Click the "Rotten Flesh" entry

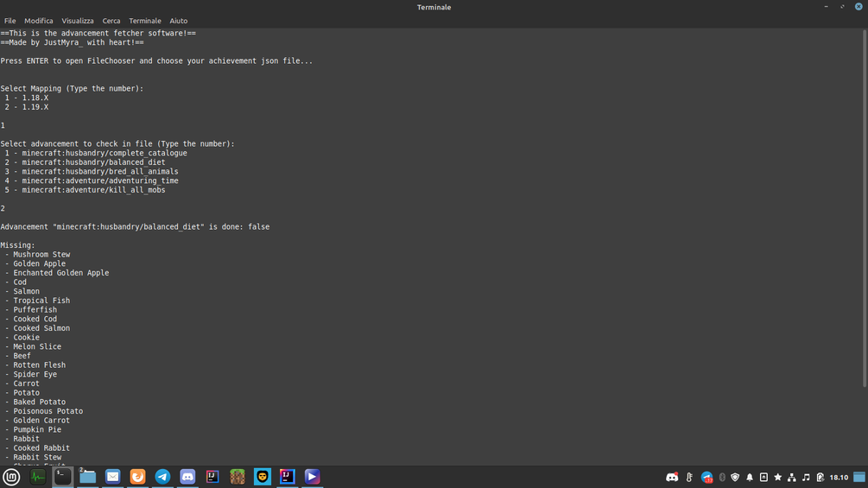coord(40,365)
